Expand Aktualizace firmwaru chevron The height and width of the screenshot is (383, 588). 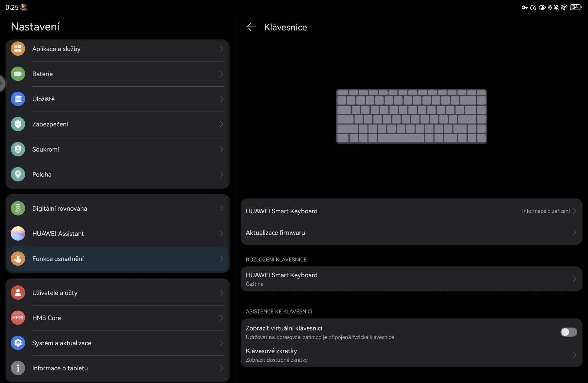(574, 233)
